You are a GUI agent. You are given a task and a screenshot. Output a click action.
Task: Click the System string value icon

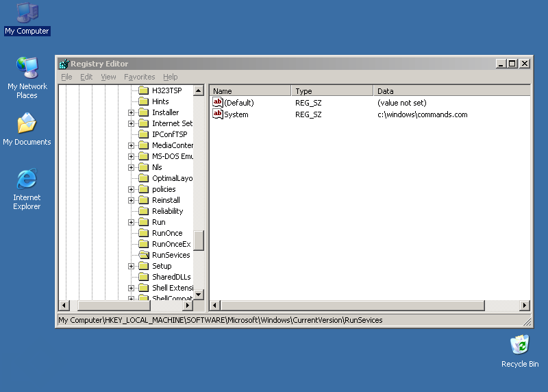point(217,114)
